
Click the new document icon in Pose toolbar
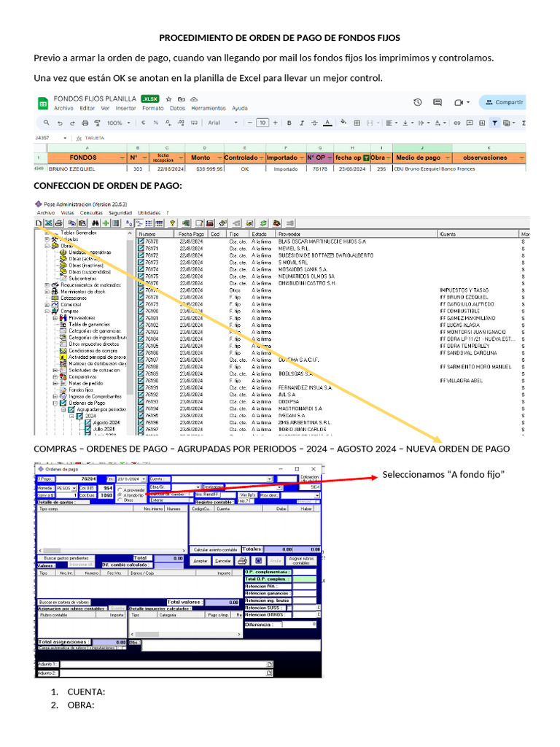pos(39,223)
